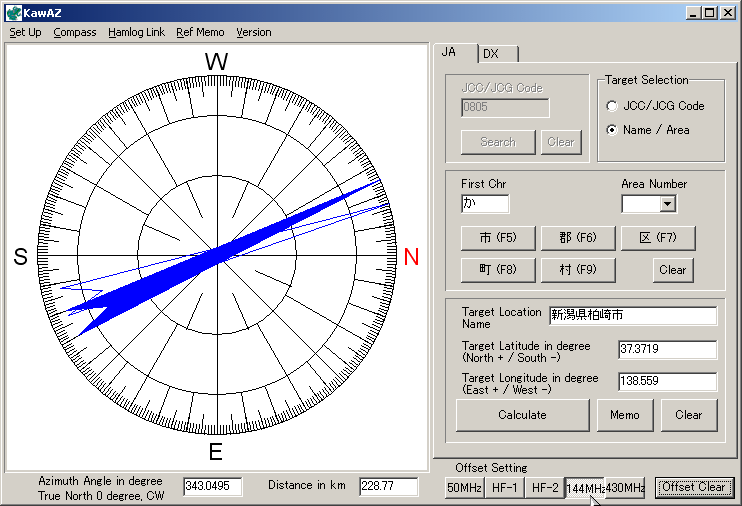
Task: Open the Hamlog Link menu
Action: pyautogui.click(x=136, y=32)
